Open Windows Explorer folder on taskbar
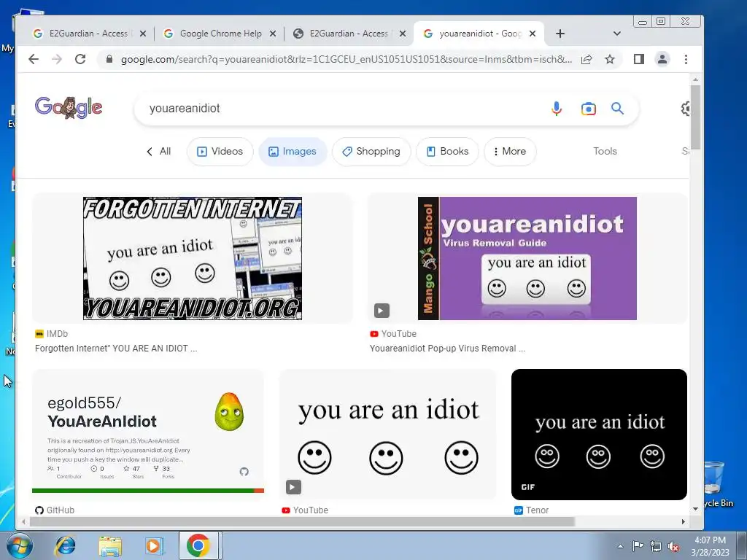 coord(110,545)
